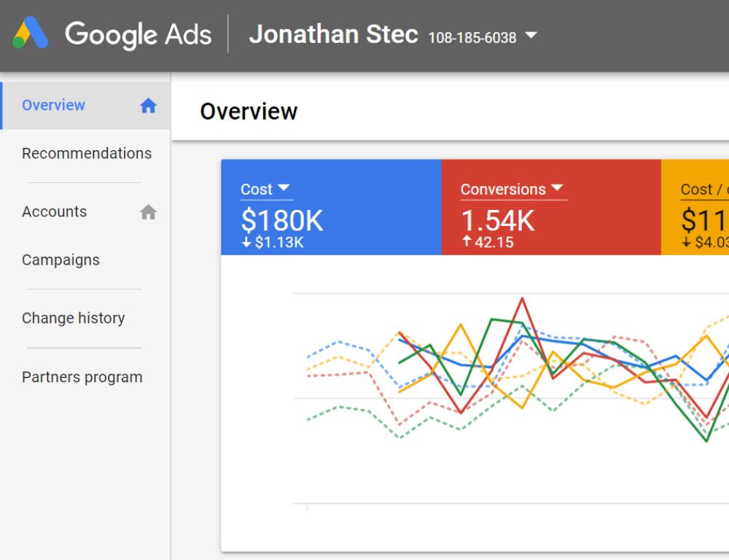This screenshot has height=560, width=729.
Task: Expand the account switcher arrow after 108-185-6038
Action: pos(531,35)
